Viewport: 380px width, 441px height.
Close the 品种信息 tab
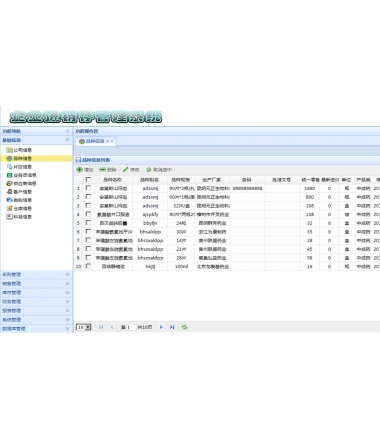coord(112,141)
